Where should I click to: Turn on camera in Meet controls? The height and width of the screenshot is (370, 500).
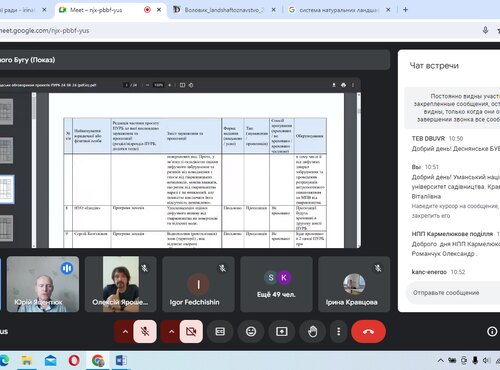[191, 331]
